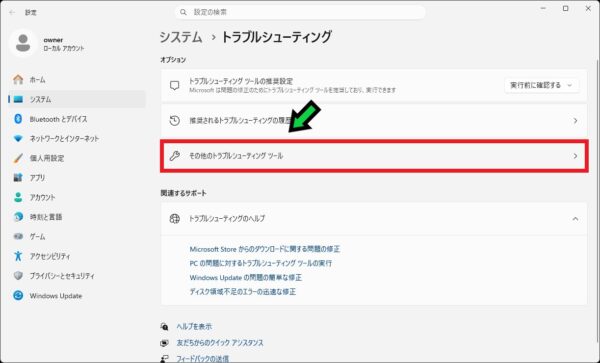Click the history clock icon

174,121
